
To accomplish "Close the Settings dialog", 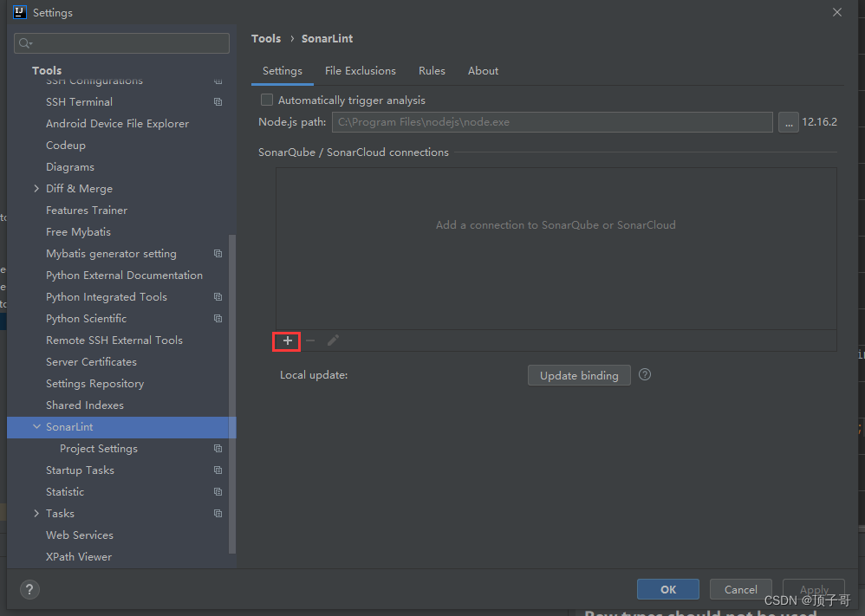I will pos(837,12).
